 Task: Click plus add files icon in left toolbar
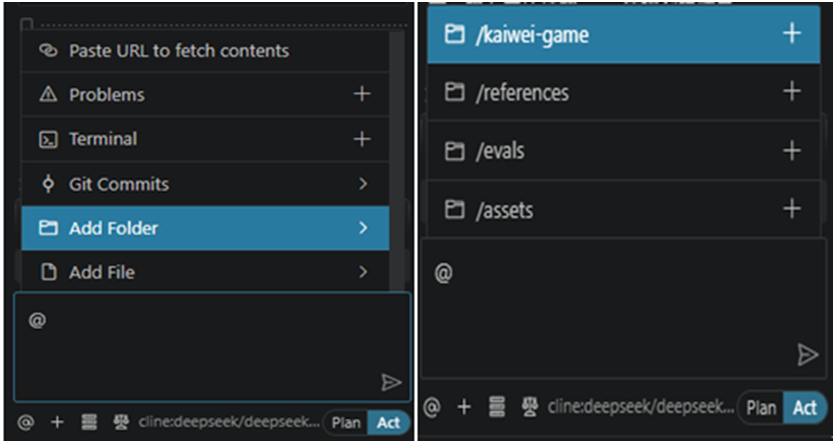pyautogui.click(x=57, y=423)
